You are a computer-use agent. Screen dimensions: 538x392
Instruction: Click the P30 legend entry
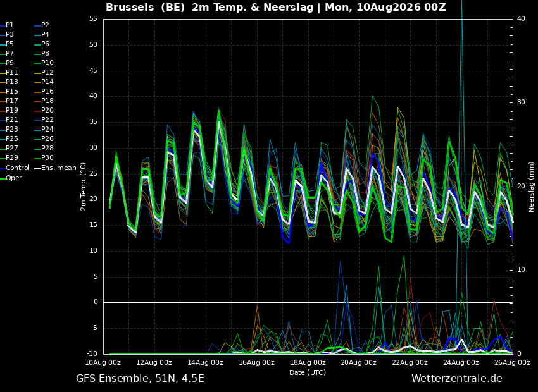coord(44,157)
